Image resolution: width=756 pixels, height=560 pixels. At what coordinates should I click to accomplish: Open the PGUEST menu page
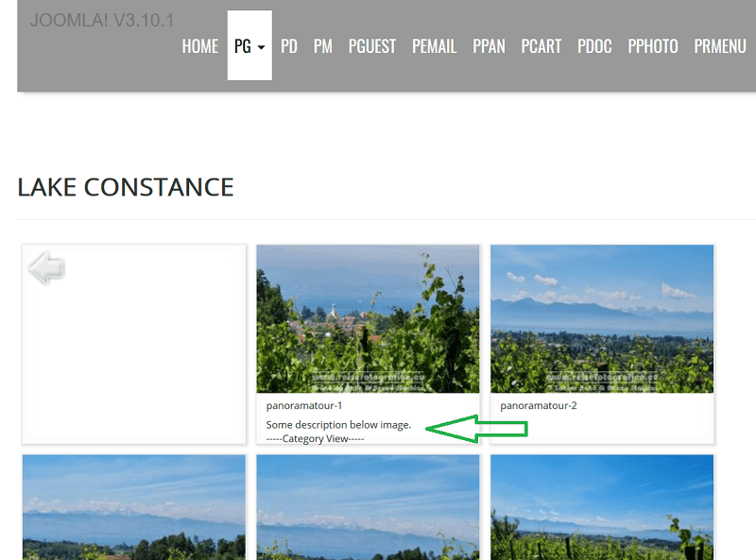tap(372, 46)
